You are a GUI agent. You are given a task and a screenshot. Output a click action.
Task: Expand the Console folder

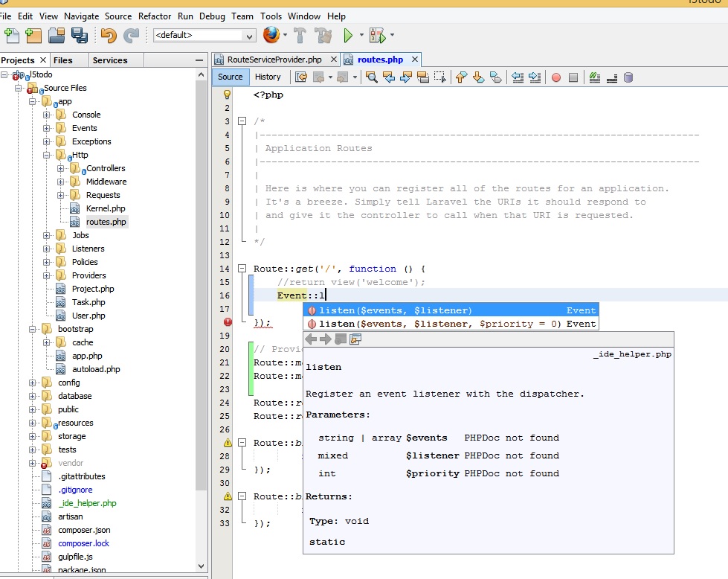(46, 115)
